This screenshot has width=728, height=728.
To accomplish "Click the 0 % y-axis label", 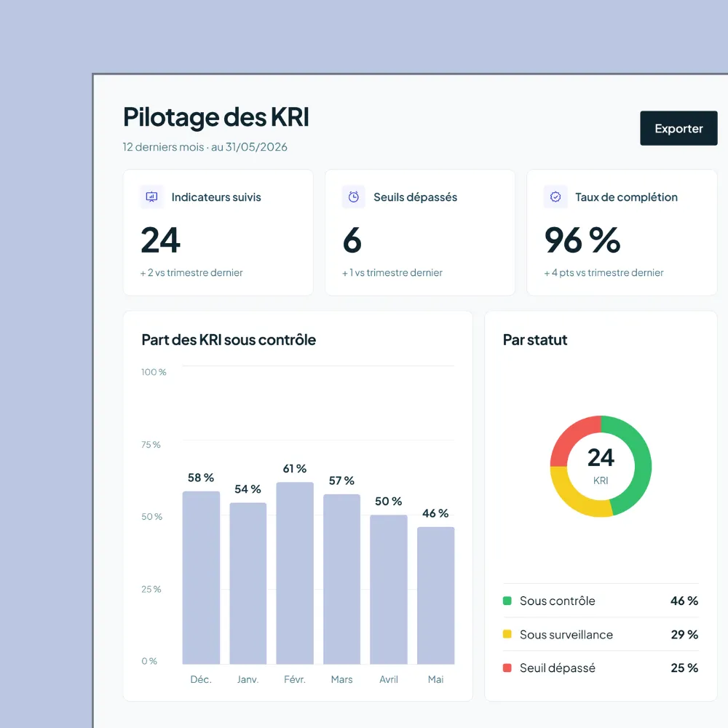I will [x=149, y=661].
